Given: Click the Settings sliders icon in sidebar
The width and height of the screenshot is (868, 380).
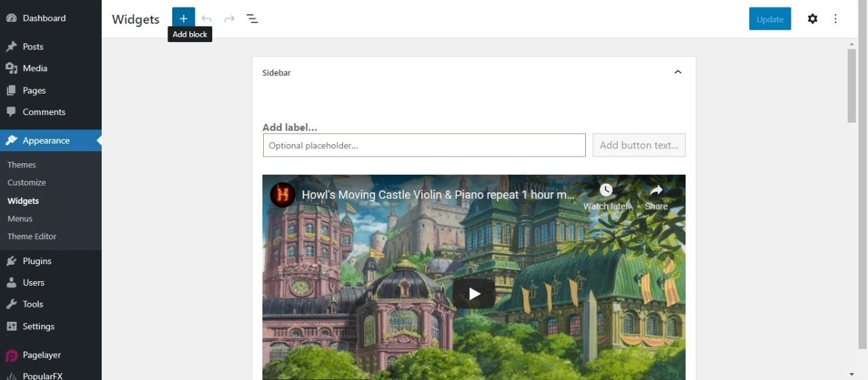Looking at the screenshot, I should point(12,326).
